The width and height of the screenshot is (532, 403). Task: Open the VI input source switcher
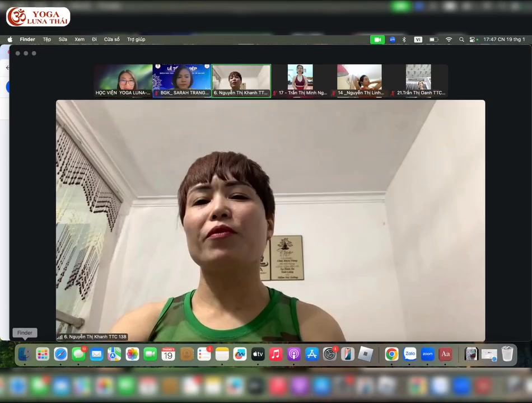click(418, 40)
